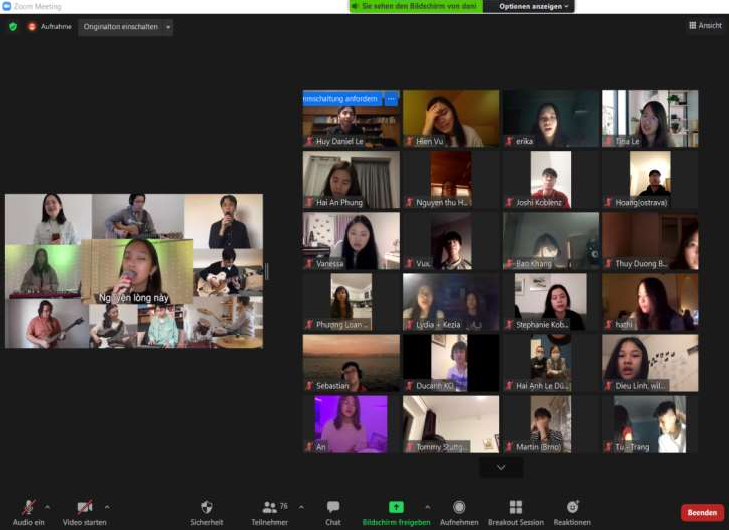
Task: Click Originalton einschalten button
Action: (120, 27)
